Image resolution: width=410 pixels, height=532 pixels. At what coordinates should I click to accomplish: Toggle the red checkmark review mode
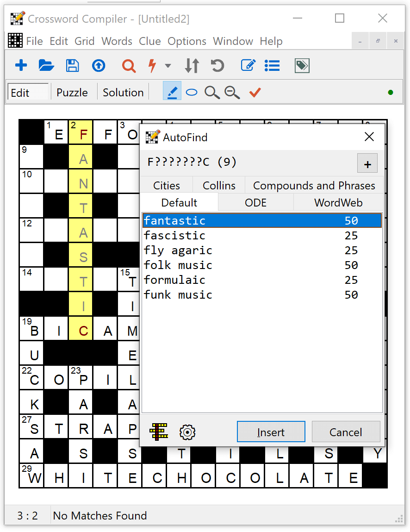[255, 92]
